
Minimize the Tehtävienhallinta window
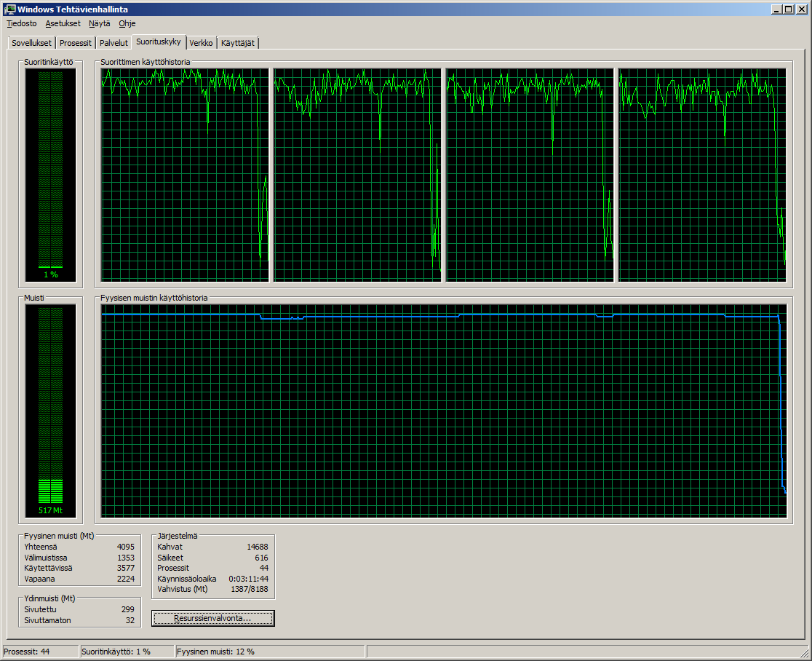tap(777, 9)
